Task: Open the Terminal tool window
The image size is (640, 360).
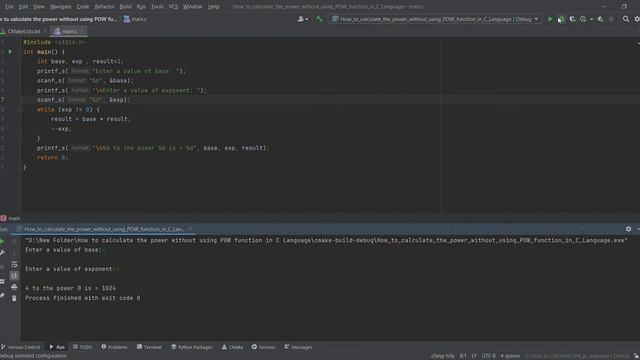Action: tap(149, 347)
